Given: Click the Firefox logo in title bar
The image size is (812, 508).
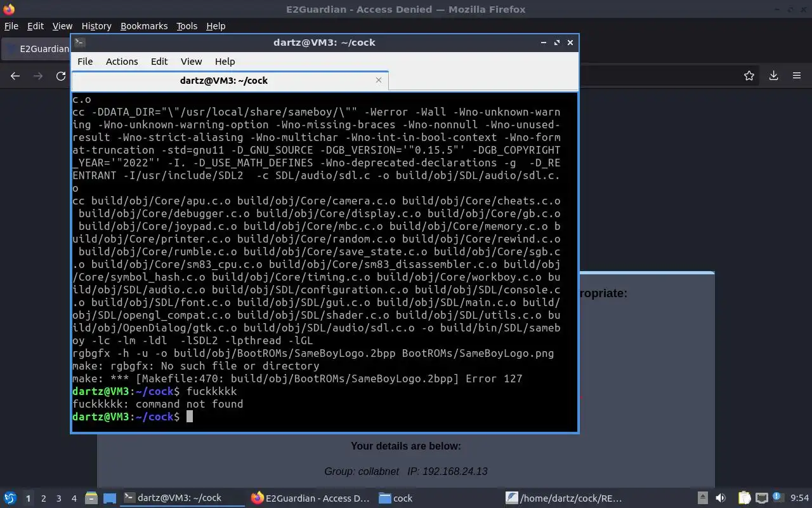Looking at the screenshot, I should (x=9, y=10).
